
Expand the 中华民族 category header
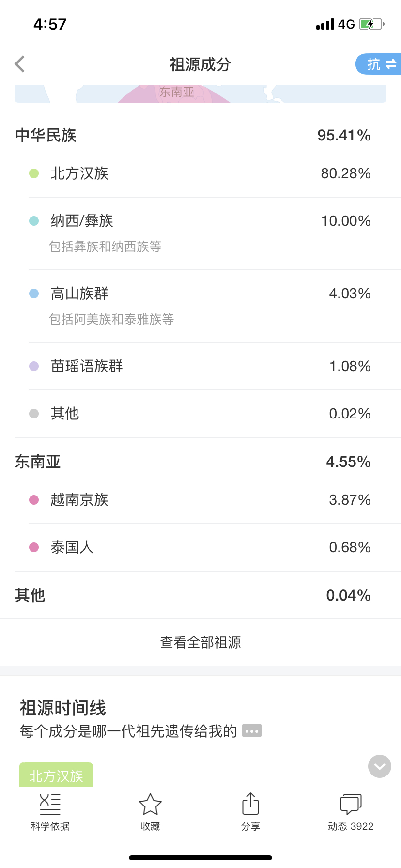tap(200, 135)
